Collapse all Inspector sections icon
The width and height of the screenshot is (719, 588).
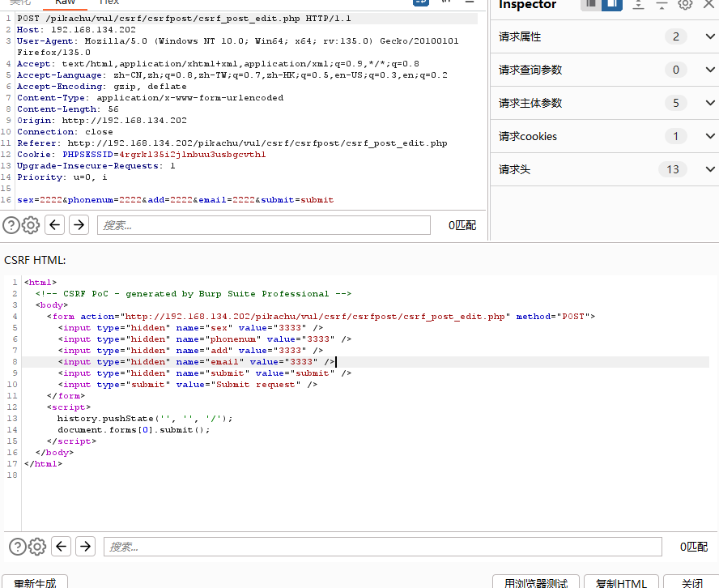coord(662,4)
